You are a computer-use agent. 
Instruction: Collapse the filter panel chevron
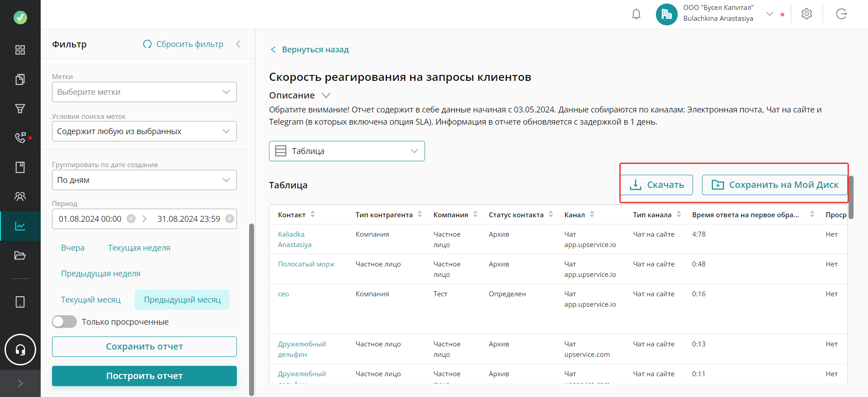pyautogui.click(x=238, y=44)
